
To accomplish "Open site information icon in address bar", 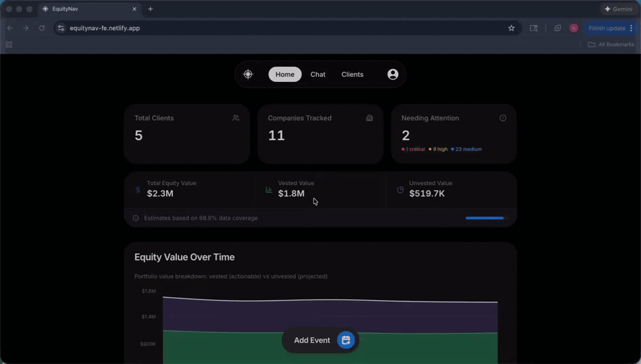I will coord(61,28).
